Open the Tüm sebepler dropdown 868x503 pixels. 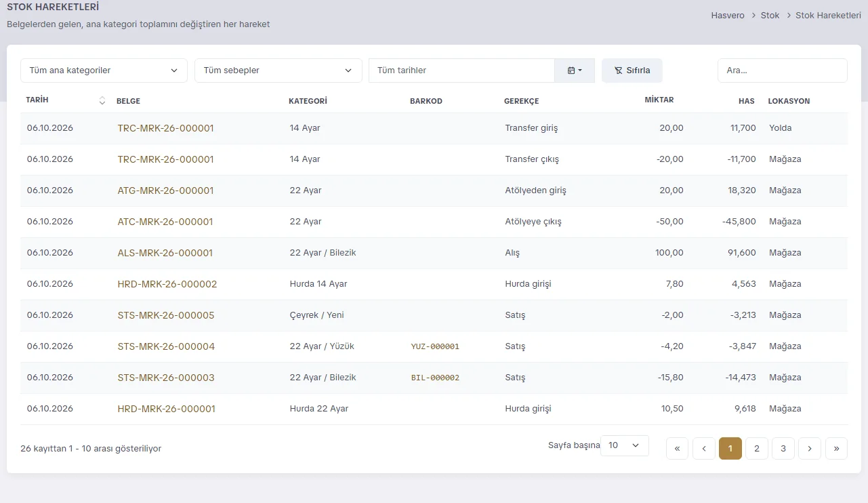(278, 71)
